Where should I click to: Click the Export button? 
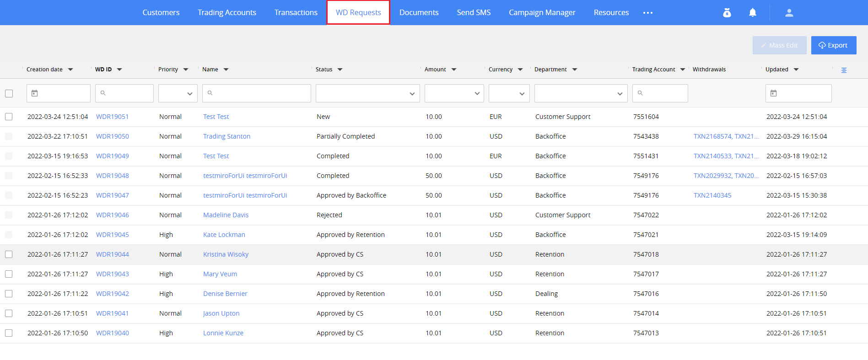click(833, 45)
